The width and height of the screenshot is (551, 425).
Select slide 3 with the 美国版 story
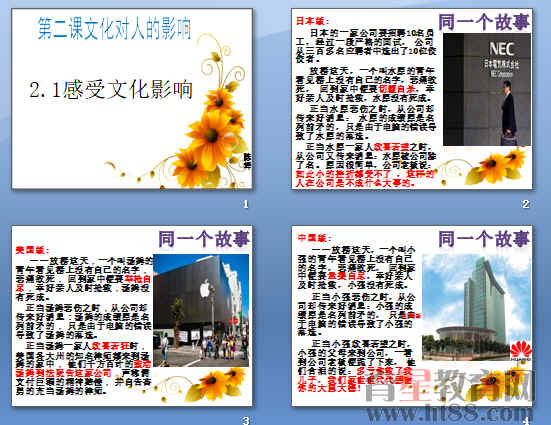[132, 316]
